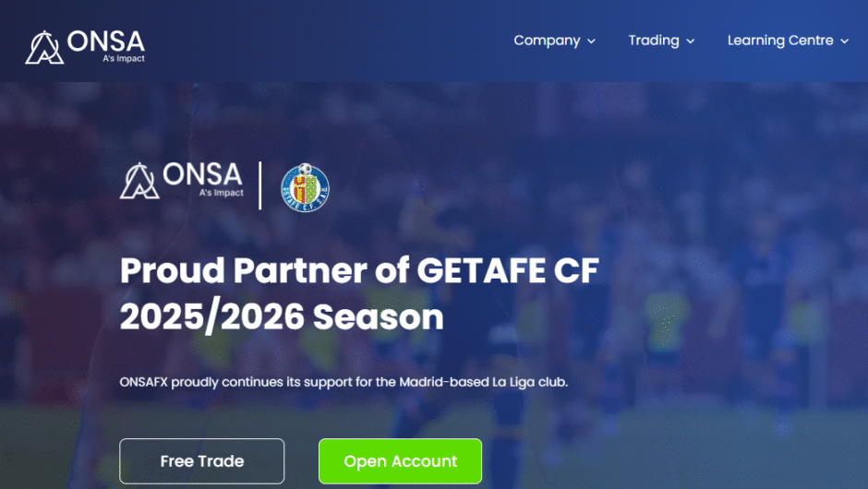Click the Free Trade button

point(202,461)
